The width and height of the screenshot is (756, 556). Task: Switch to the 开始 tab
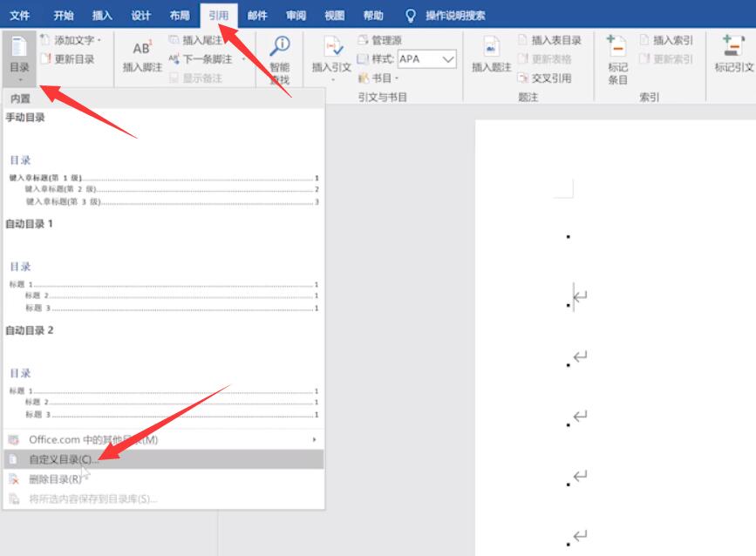(x=63, y=16)
